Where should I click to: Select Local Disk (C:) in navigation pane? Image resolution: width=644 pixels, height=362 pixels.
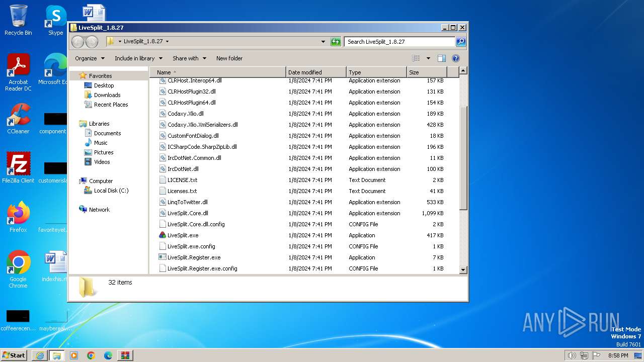tap(111, 191)
